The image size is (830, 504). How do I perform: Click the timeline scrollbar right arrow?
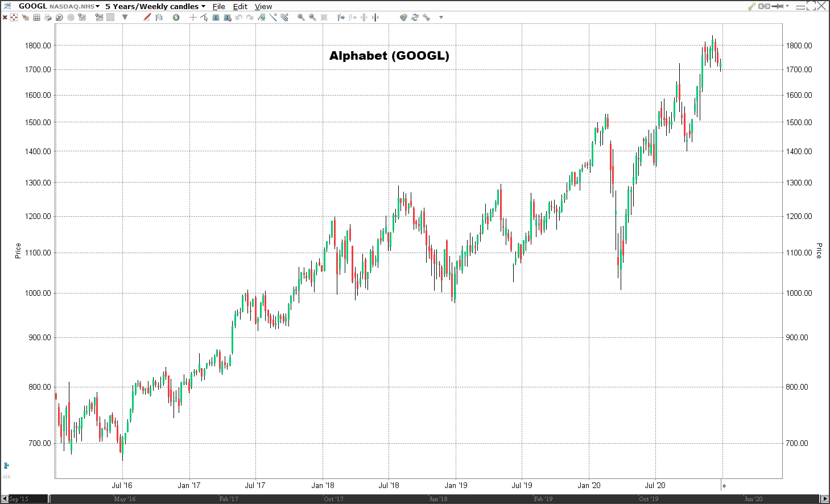tap(825, 499)
